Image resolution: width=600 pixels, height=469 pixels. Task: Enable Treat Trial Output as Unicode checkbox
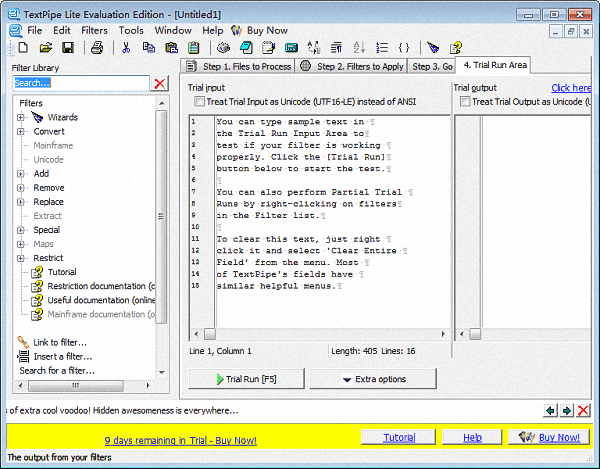[464, 102]
